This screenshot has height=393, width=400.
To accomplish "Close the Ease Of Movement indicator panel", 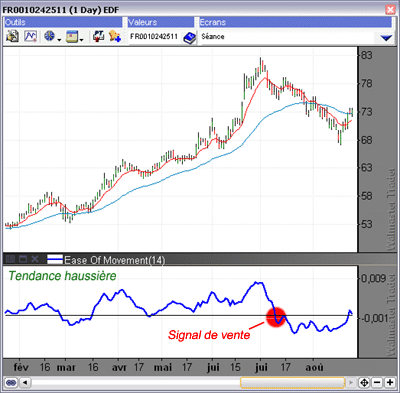I will (35, 259).
